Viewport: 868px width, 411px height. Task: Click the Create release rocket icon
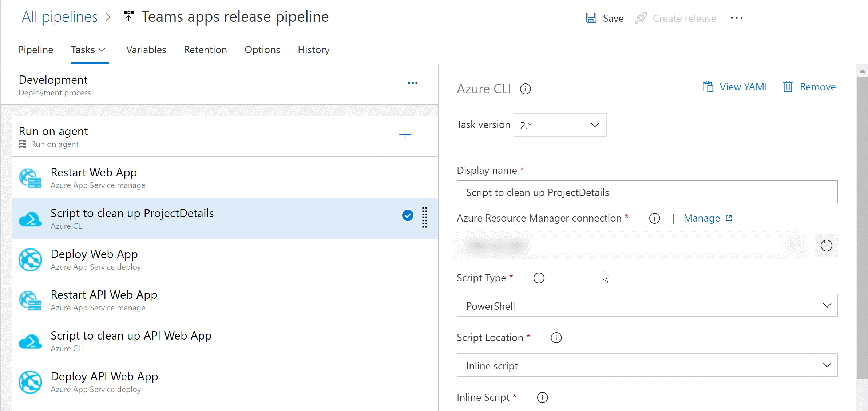pos(641,18)
